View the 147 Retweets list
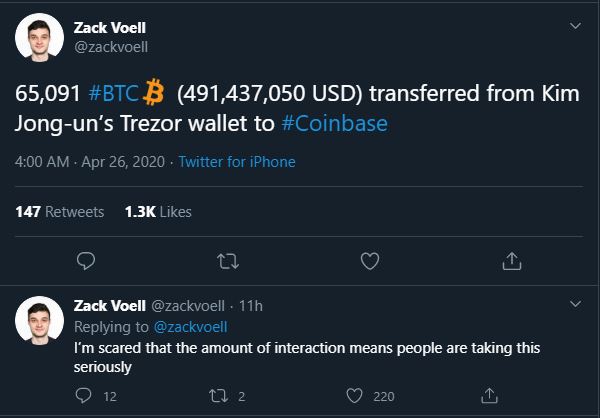The height and width of the screenshot is (418, 600). point(61,211)
